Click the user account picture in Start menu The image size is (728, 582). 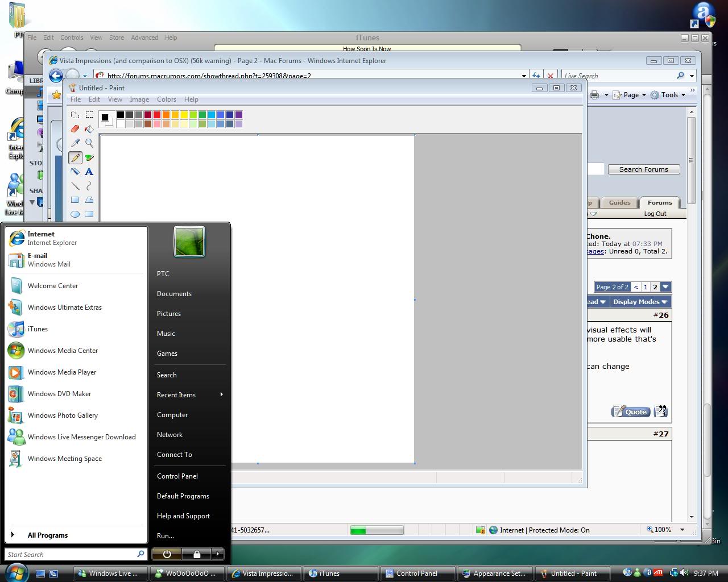pos(189,242)
